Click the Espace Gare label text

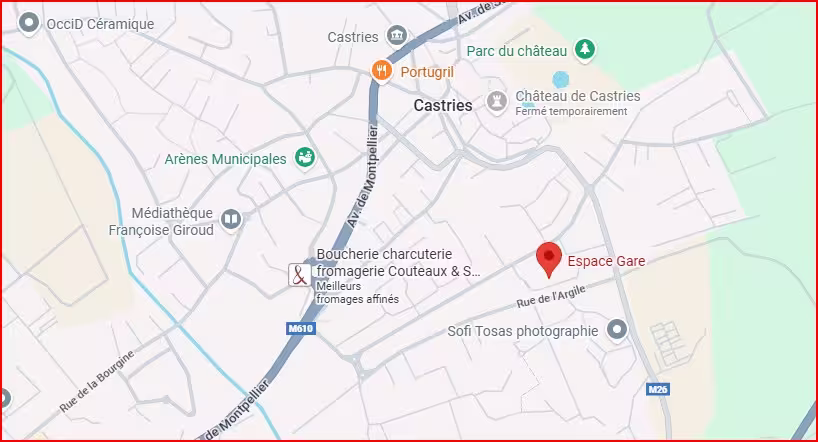(x=606, y=261)
